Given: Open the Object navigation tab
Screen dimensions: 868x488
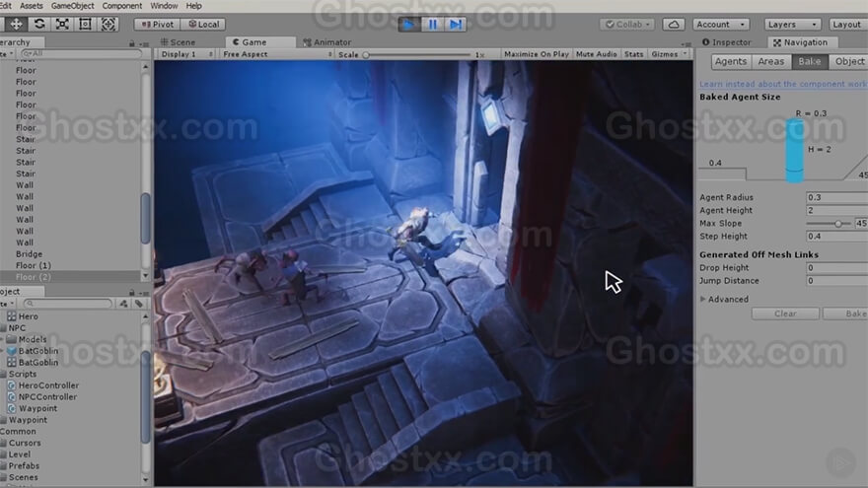Looking at the screenshot, I should [x=849, y=61].
